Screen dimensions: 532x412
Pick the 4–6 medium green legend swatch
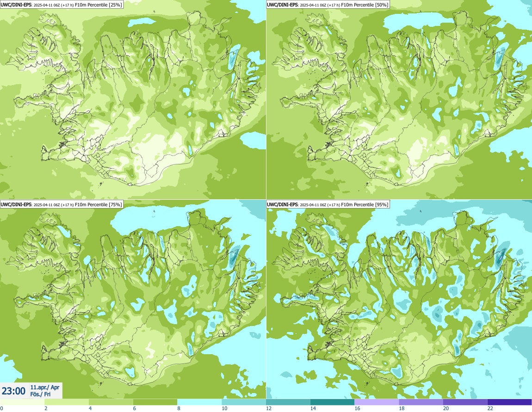click(x=111, y=402)
